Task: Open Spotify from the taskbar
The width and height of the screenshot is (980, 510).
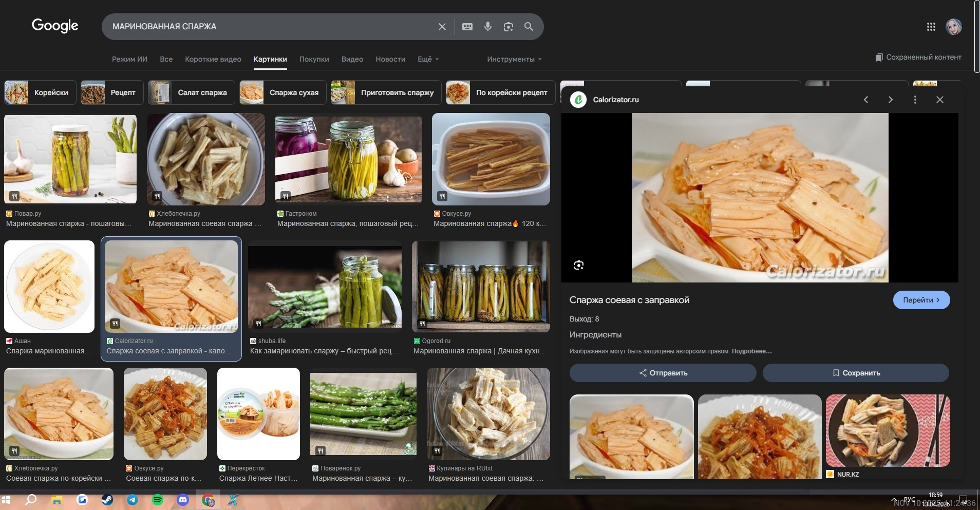Action: pos(158,500)
